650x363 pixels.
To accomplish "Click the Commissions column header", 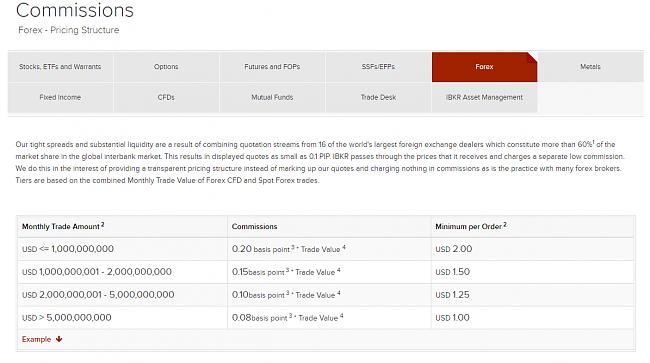I will pyautogui.click(x=329, y=226).
